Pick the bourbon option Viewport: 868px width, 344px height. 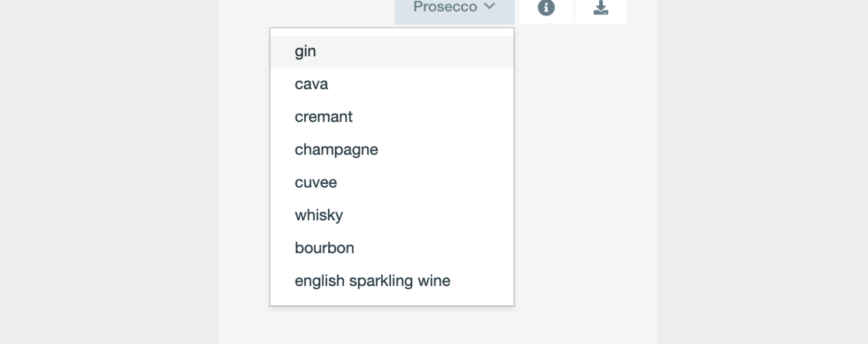324,248
